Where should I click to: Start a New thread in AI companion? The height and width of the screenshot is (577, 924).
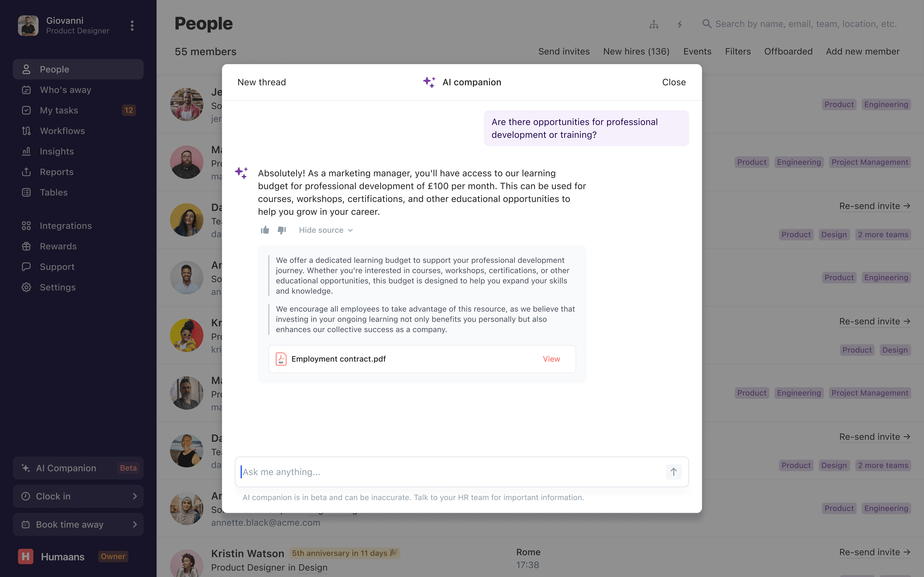click(x=261, y=82)
